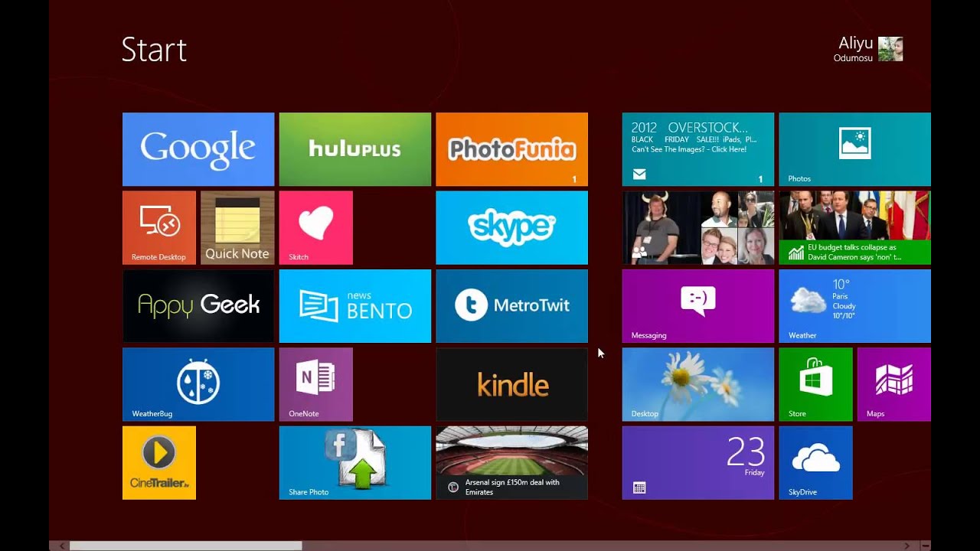Image resolution: width=980 pixels, height=551 pixels.
Task: Open the EU budget news tile
Action: click(855, 228)
